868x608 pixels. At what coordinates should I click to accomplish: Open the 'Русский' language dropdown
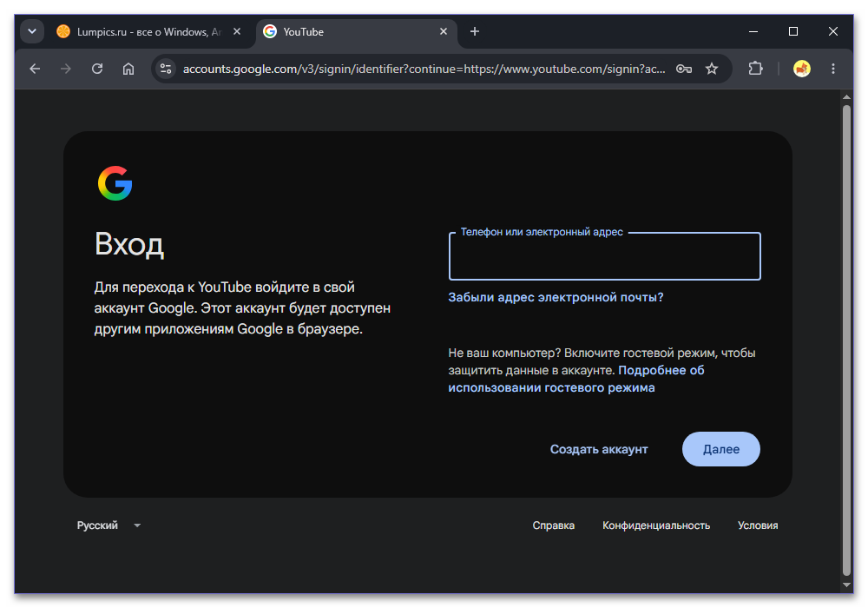click(x=108, y=525)
